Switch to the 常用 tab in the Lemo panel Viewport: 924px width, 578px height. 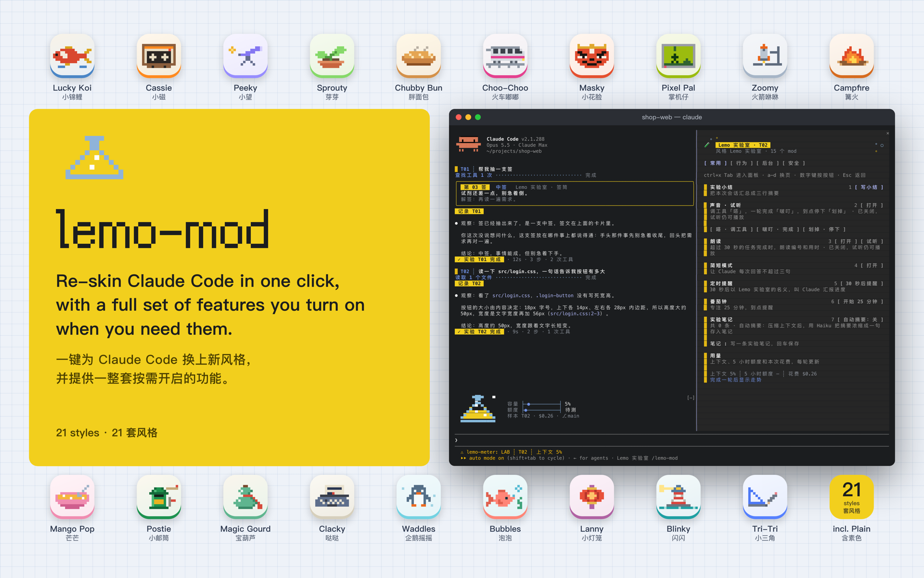coord(716,163)
